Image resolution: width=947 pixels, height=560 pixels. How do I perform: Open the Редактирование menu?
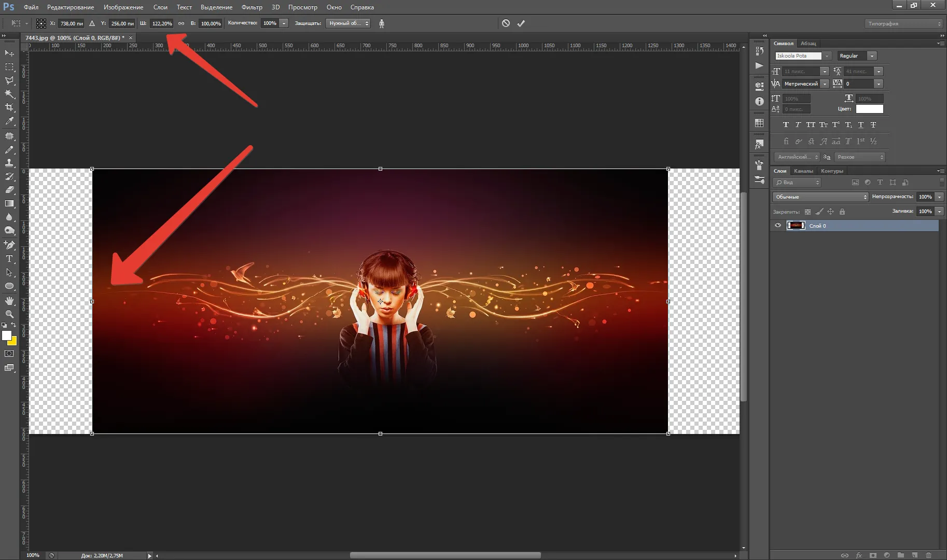(71, 7)
